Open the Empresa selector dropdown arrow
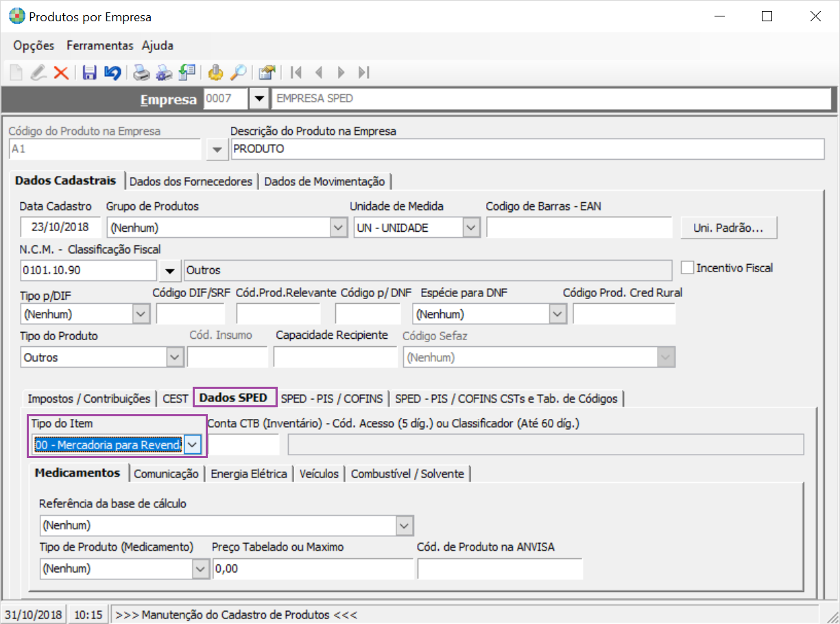This screenshot has height=624, width=840. click(259, 99)
